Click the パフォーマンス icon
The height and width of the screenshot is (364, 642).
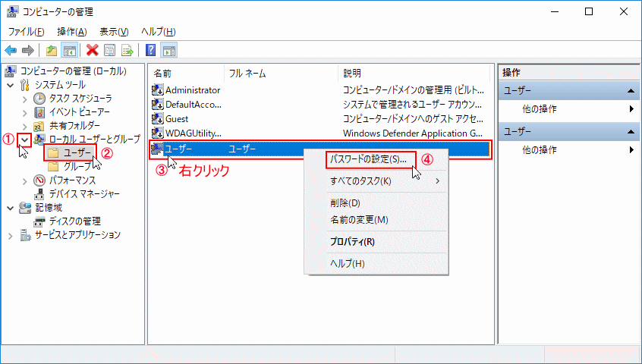pyautogui.click(x=39, y=180)
